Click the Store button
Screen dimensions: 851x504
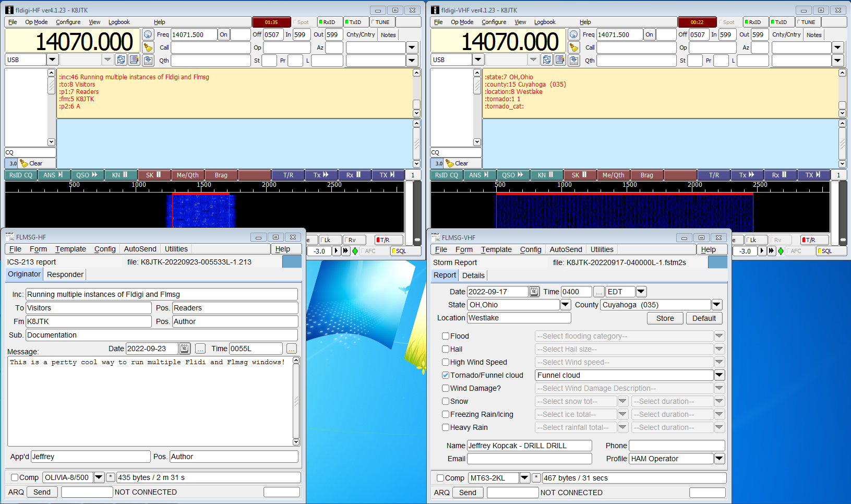pos(665,318)
